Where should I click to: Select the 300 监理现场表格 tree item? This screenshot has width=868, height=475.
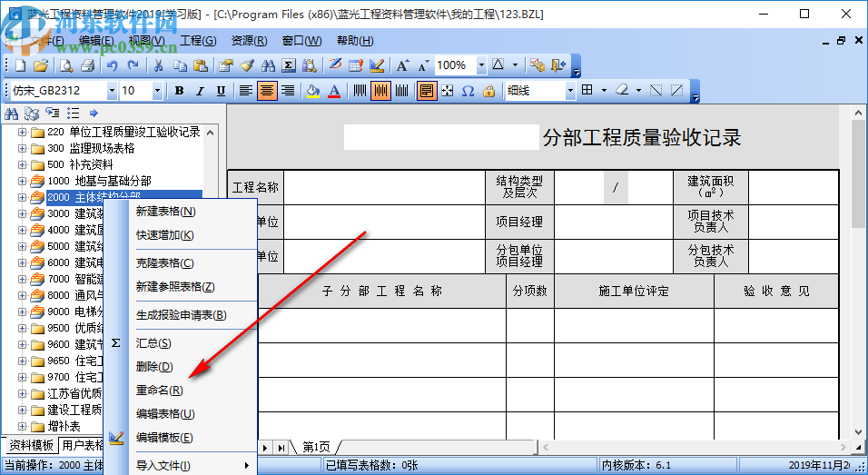pos(91,148)
